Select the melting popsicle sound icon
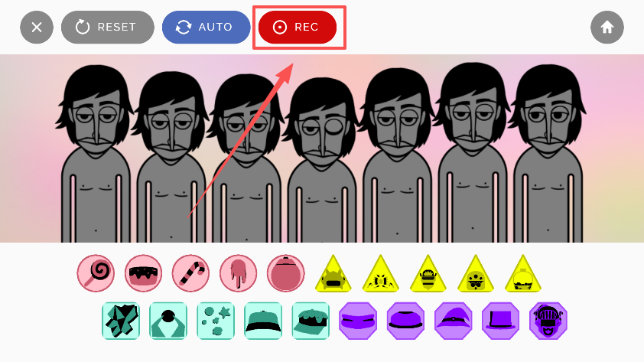The height and width of the screenshot is (362, 644). (238, 273)
